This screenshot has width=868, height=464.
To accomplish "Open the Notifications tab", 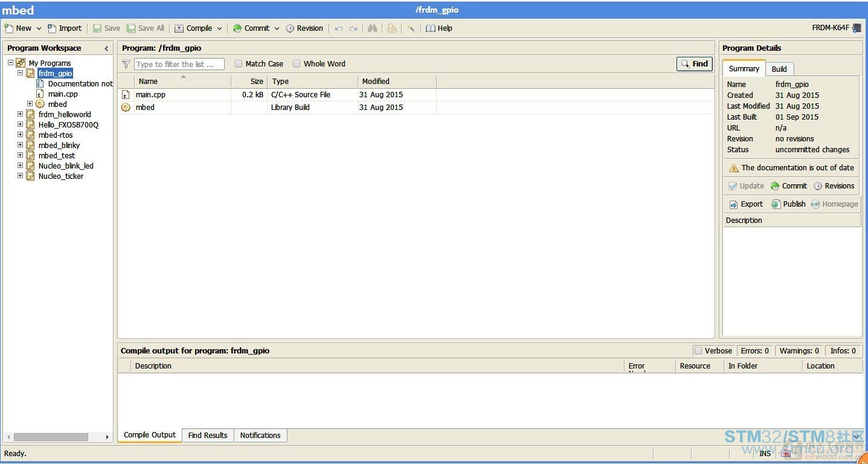I will (260, 436).
